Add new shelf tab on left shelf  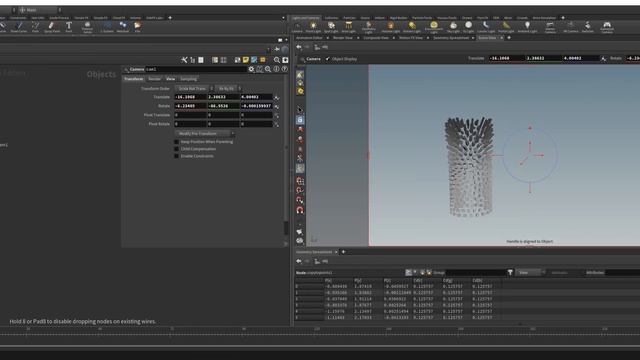tap(170, 18)
